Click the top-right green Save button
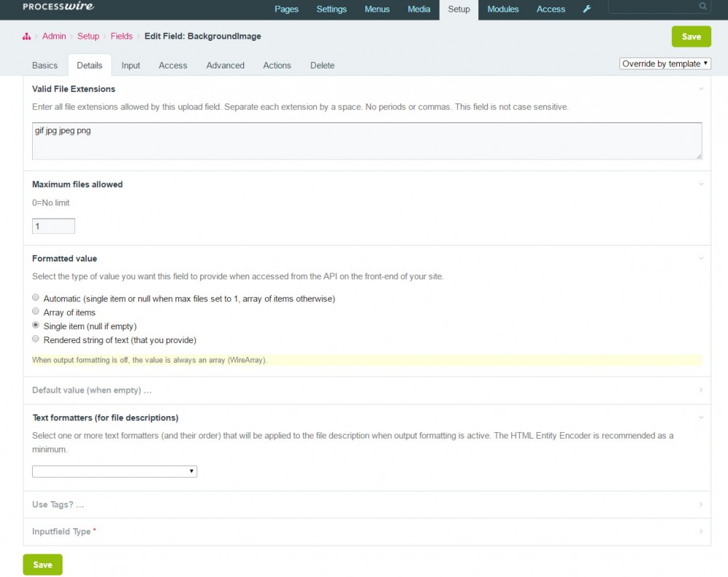Viewport: 728px width, 577px height. pyautogui.click(x=691, y=36)
